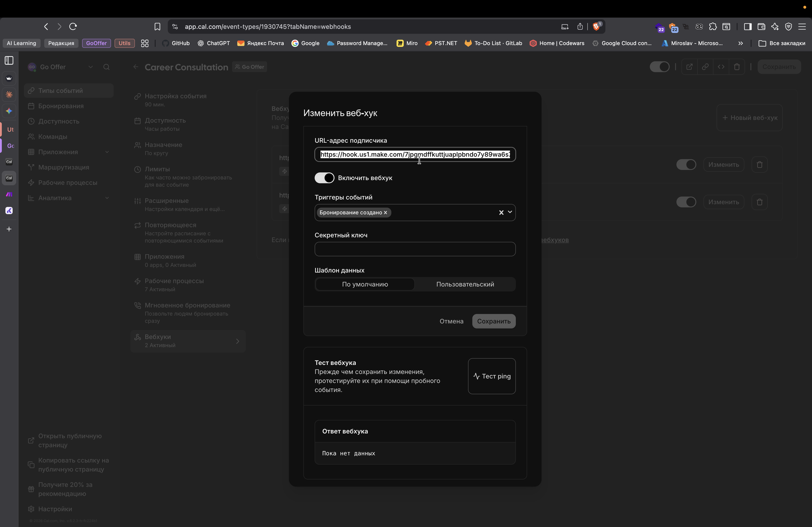Open search next to Go Offer

[x=107, y=67]
